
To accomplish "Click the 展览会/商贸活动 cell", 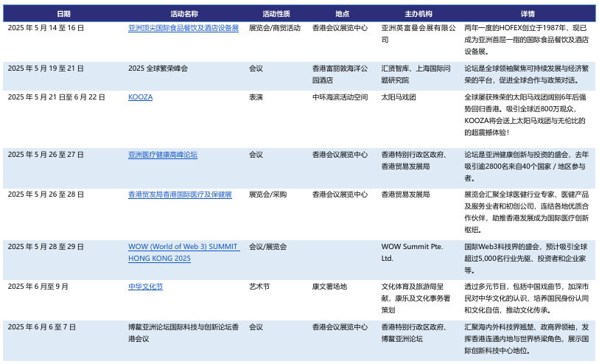I will click(275, 28).
